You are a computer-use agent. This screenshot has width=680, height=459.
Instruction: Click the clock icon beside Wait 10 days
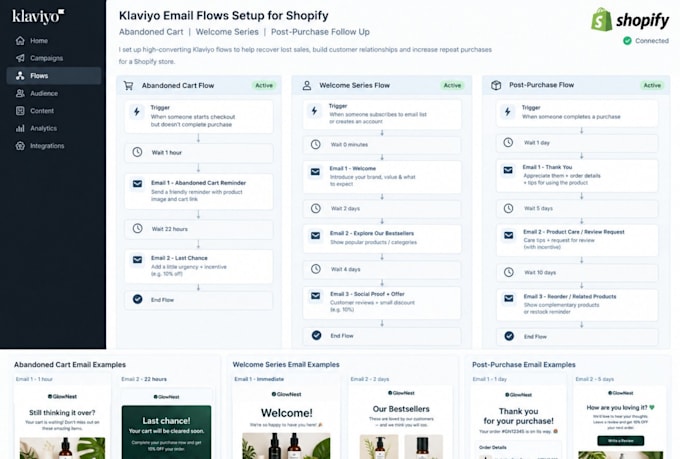(509, 272)
